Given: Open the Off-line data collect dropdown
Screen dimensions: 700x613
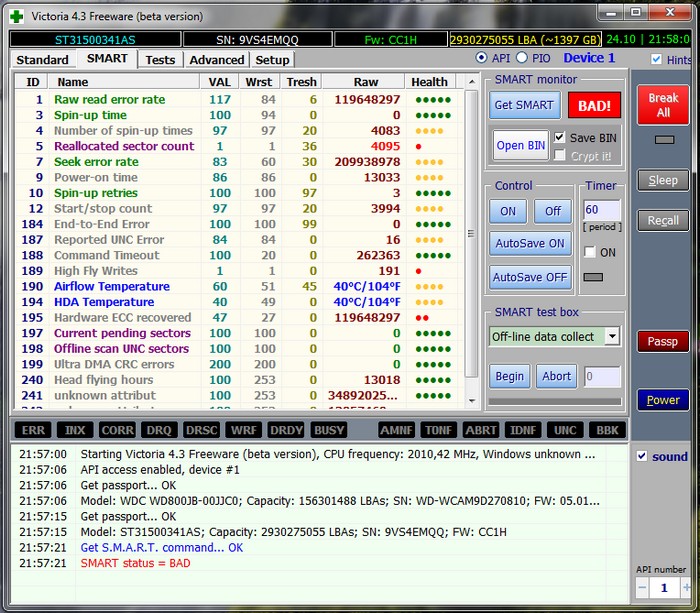Looking at the screenshot, I should click(x=612, y=337).
